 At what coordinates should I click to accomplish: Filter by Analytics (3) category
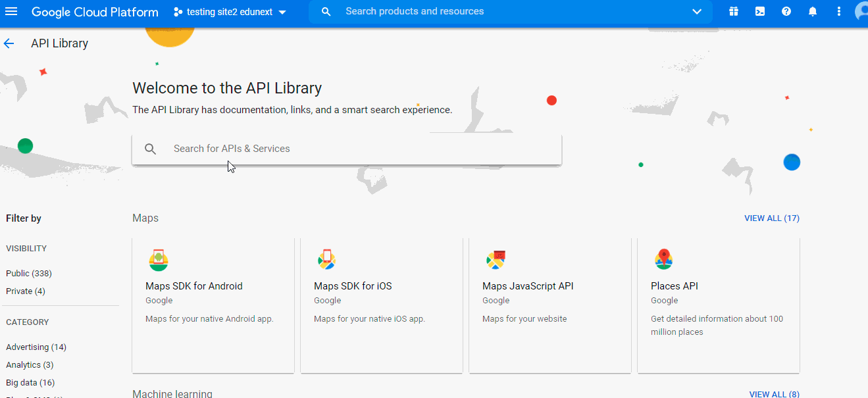pyautogui.click(x=30, y=365)
